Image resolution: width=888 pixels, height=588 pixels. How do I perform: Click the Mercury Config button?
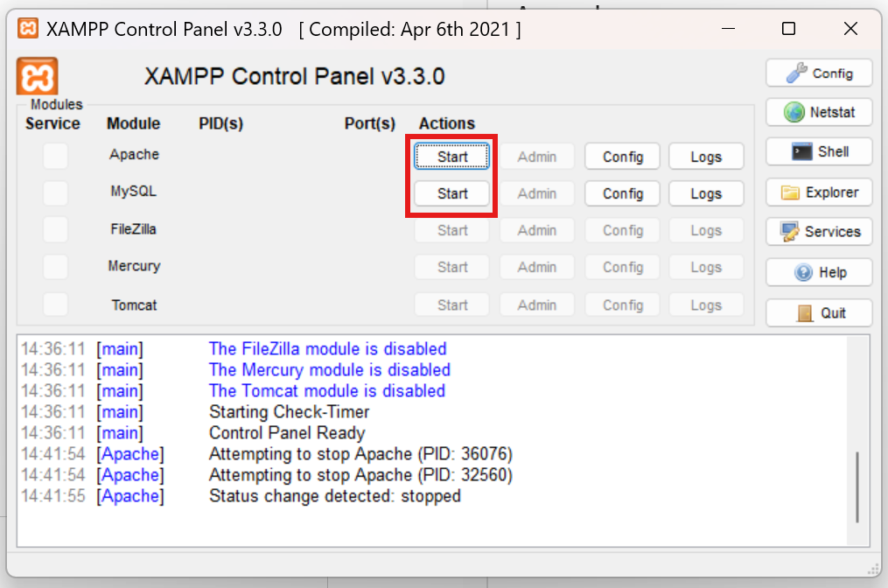[x=622, y=267]
